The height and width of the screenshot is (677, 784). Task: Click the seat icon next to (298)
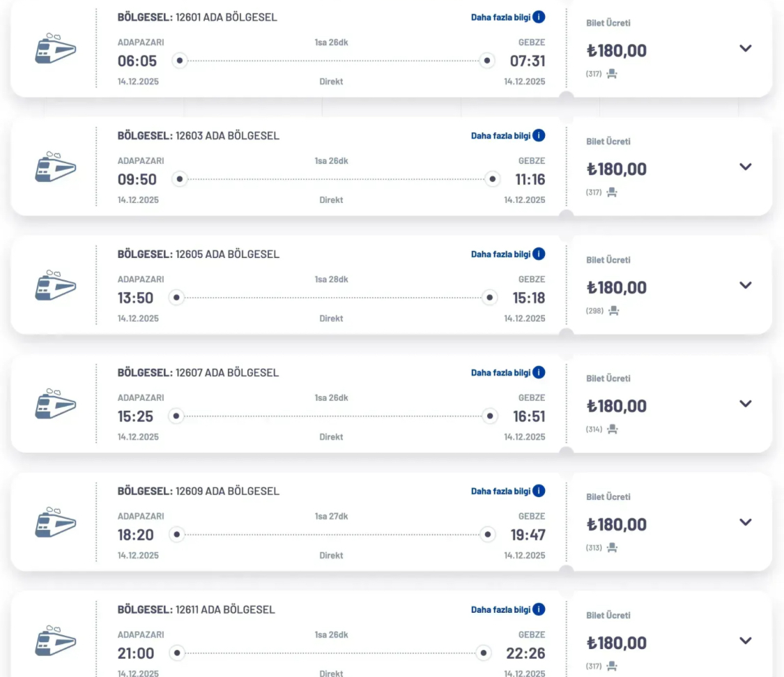click(x=613, y=311)
